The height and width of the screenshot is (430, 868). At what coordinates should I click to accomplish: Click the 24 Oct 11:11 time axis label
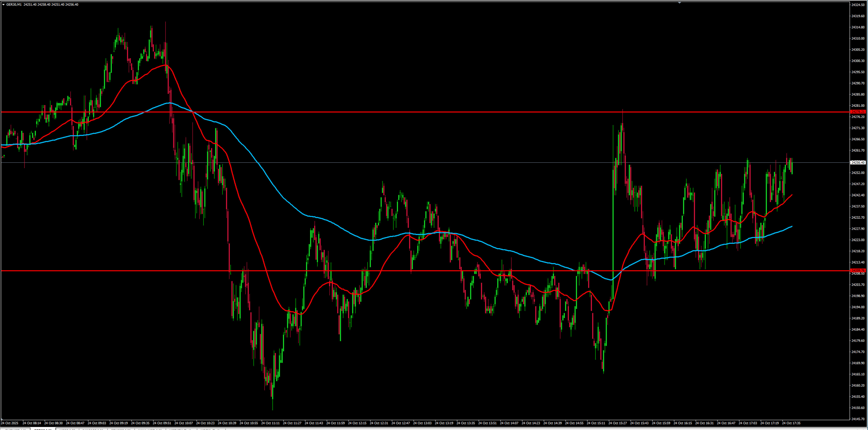click(x=270, y=423)
